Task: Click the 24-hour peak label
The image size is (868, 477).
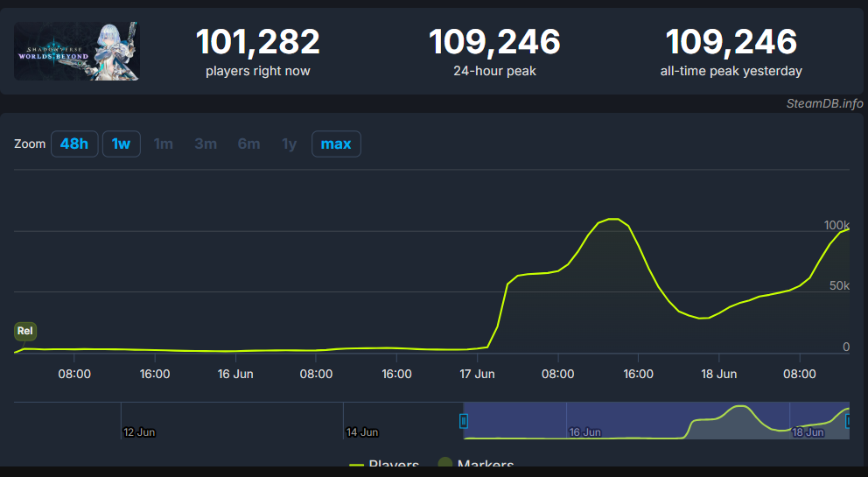Action: (495, 72)
